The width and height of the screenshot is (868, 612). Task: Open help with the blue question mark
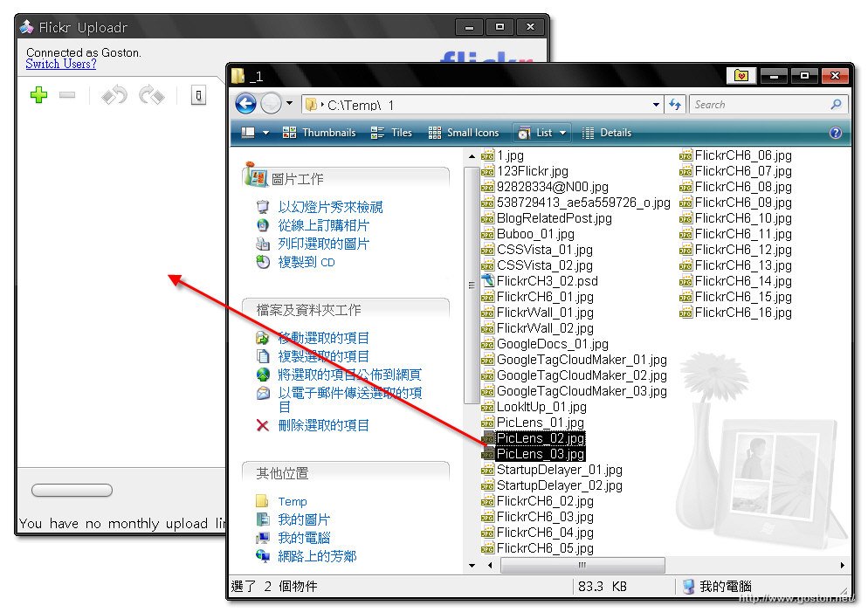(x=836, y=133)
